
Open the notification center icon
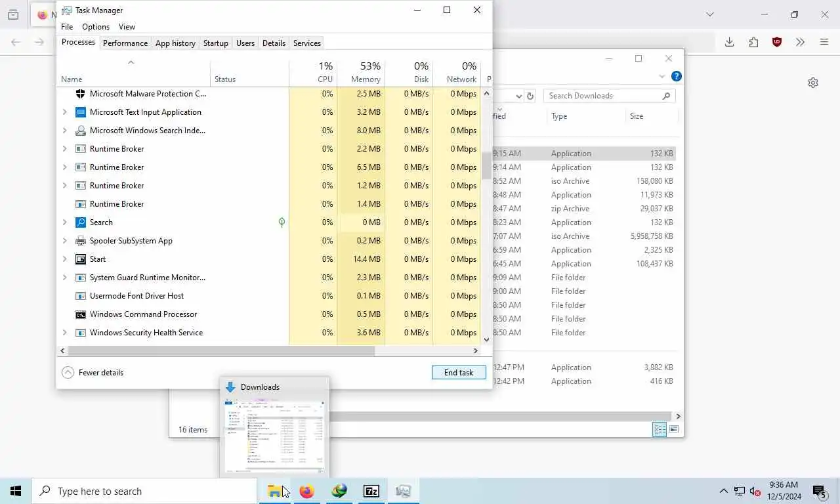click(819, 491)
